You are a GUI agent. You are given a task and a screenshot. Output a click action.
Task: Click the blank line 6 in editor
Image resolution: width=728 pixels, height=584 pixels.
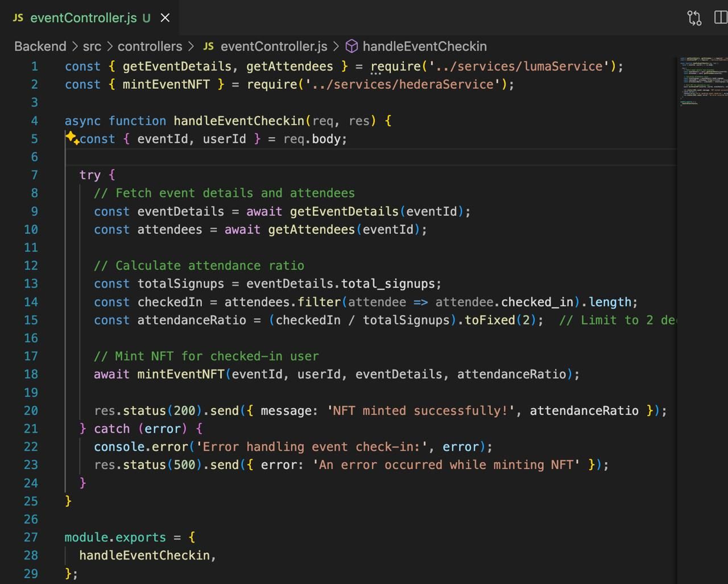[x=371, y=157]
